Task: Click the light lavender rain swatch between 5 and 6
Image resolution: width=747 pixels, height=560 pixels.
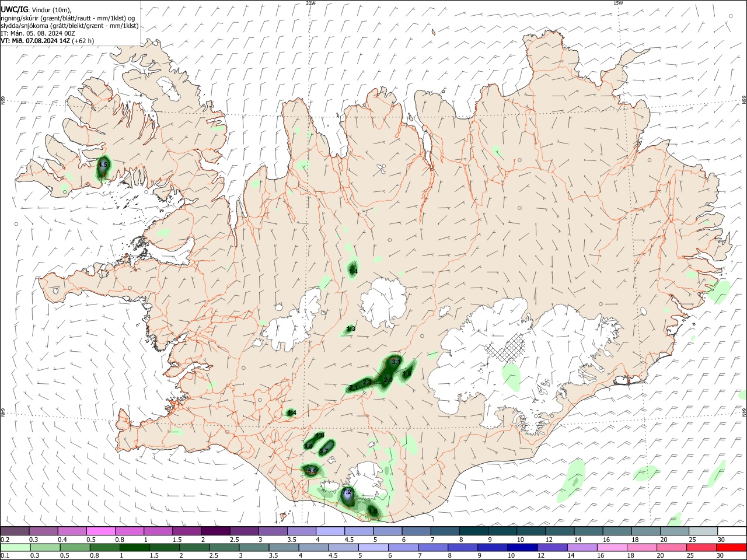Action: [373, 548]
